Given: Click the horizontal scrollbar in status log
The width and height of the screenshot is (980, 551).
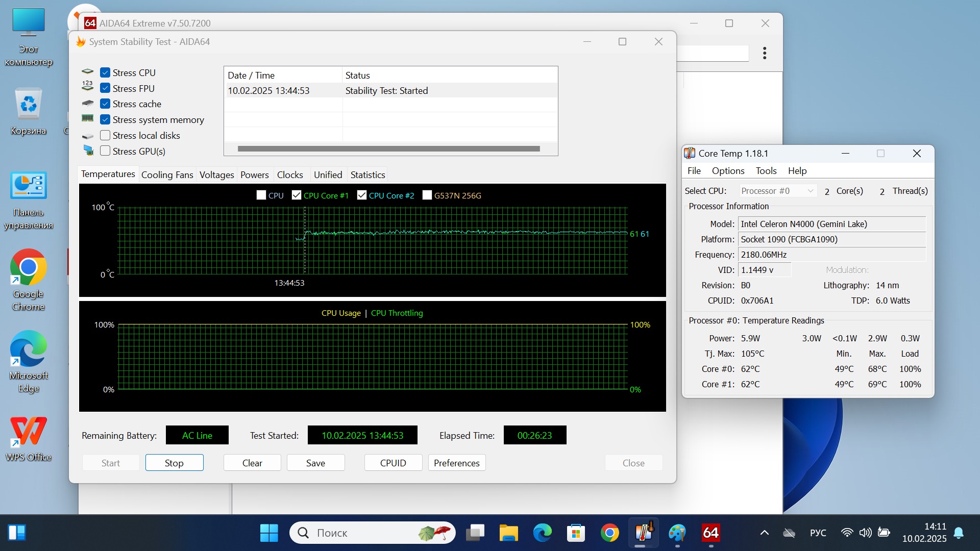Looking at the screenshot, I should (389, 148).
